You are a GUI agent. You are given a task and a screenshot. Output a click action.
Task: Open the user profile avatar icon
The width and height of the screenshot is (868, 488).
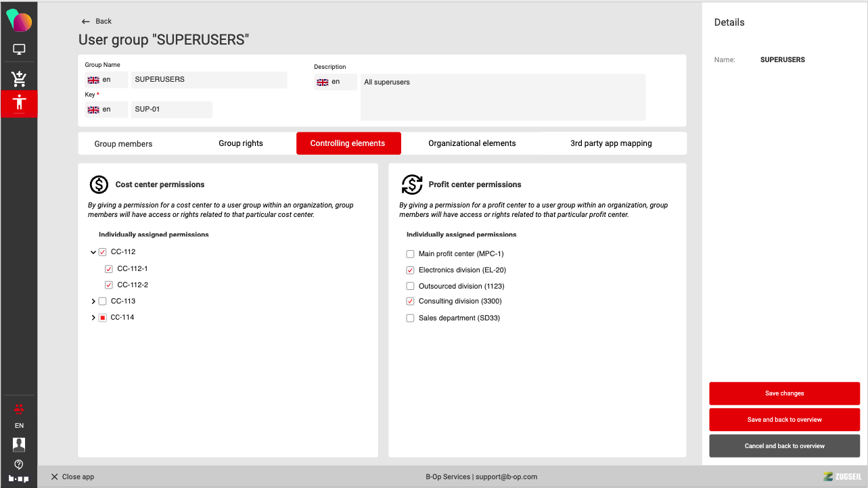pos(19,444)
